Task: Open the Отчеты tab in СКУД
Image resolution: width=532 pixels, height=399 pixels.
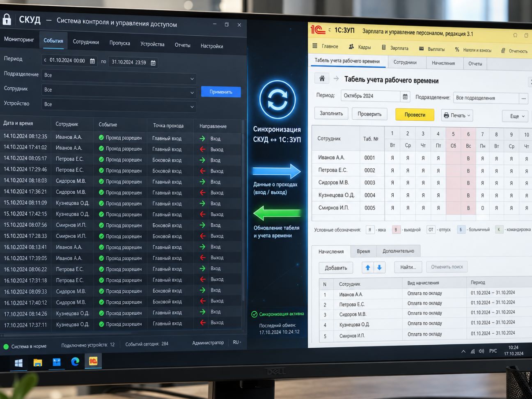Action: tap(183, 45)
